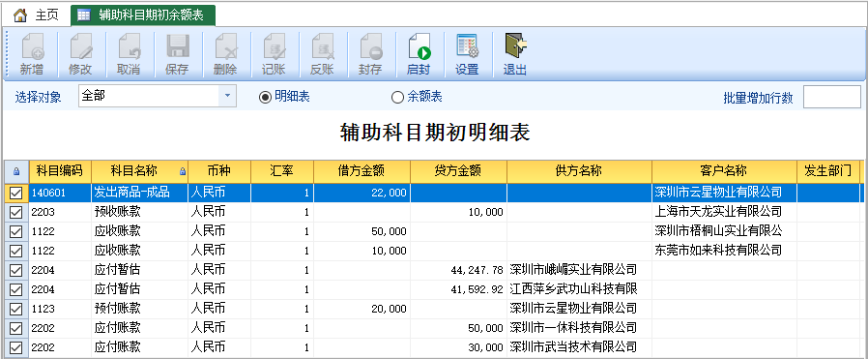Screen dimensions: 868x359
Task: Uncheck the checkbox for row 140601
Action: point(16,193)
